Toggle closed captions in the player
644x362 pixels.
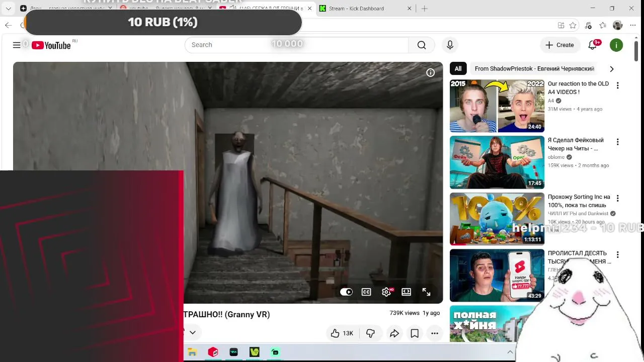point(366,292)
